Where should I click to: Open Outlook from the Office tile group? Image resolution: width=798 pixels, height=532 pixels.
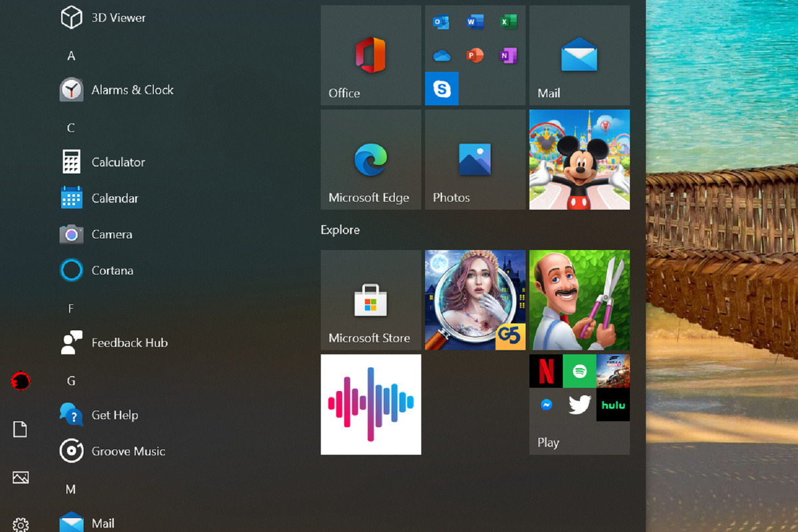pos(440,21)
